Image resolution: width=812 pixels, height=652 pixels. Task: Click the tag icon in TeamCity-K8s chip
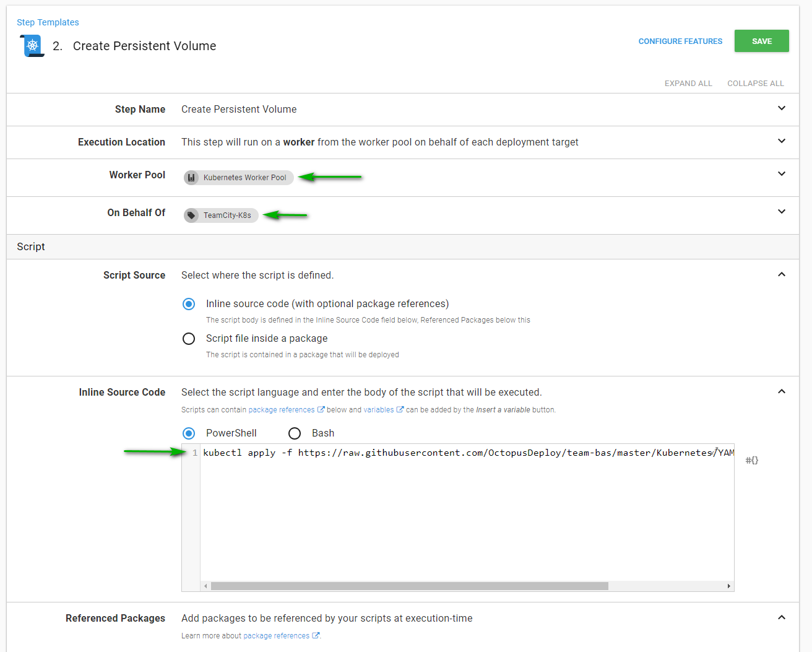point(191,215)
